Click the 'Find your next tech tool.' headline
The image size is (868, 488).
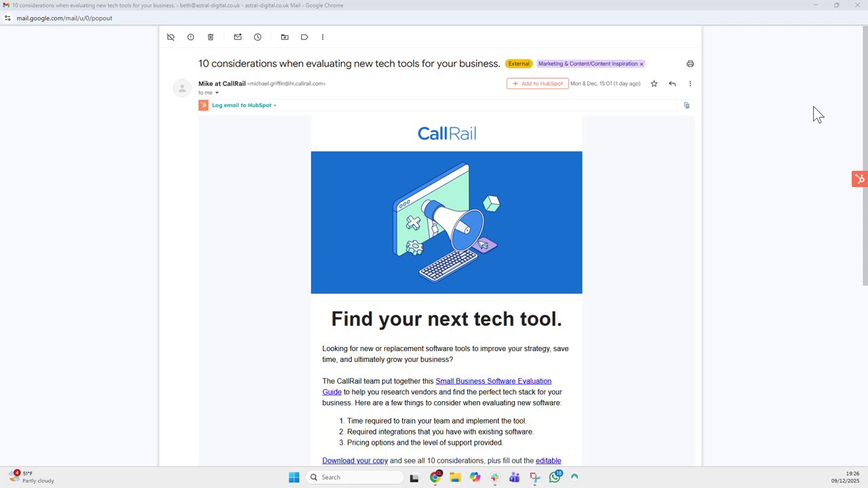coord(446,319)
